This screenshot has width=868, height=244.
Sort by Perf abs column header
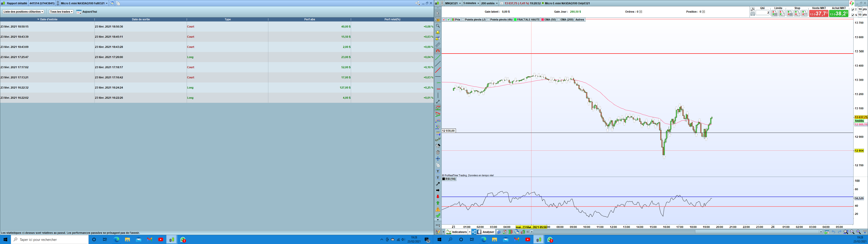tap(309, 20)
